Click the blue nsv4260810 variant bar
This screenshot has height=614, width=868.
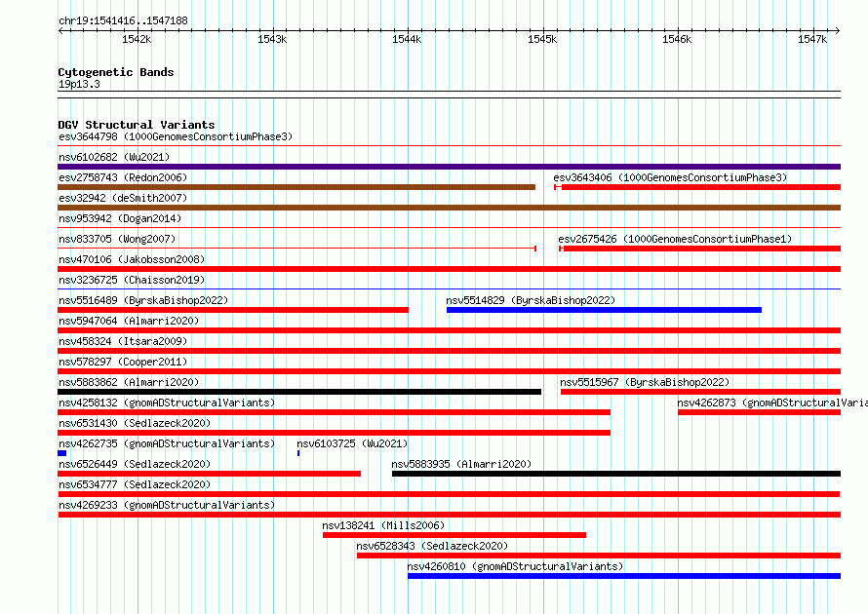pyautogui.click(x=624, y=576)
